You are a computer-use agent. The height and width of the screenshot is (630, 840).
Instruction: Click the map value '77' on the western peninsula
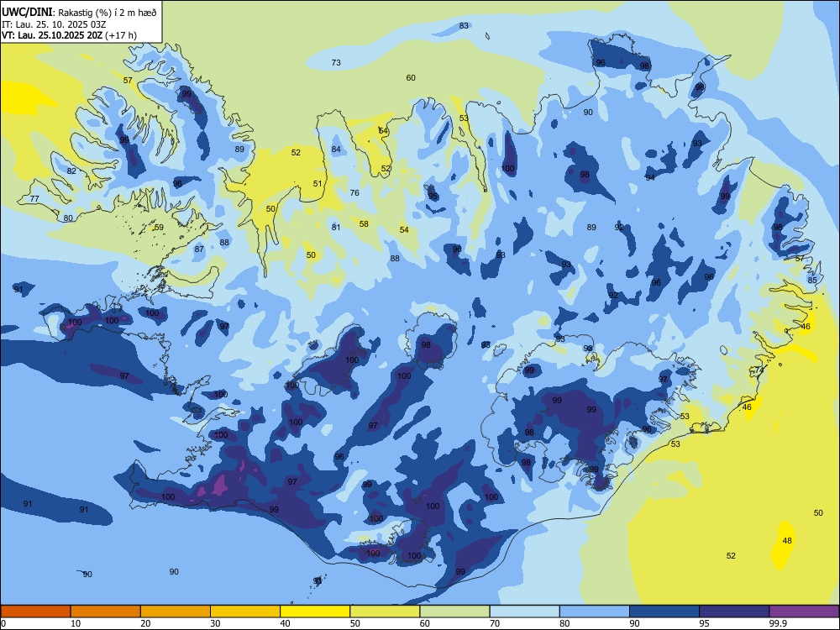click(34, 199)
